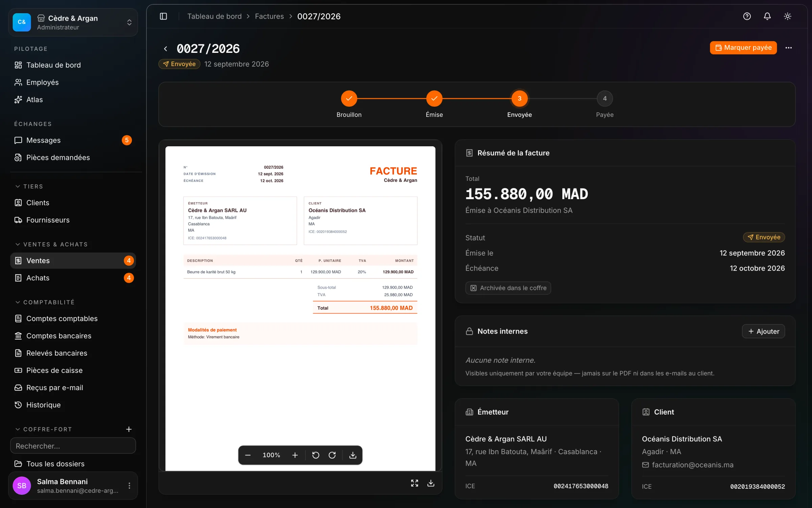Open the three-dot invoice options menu

click(x=788, y=48)
